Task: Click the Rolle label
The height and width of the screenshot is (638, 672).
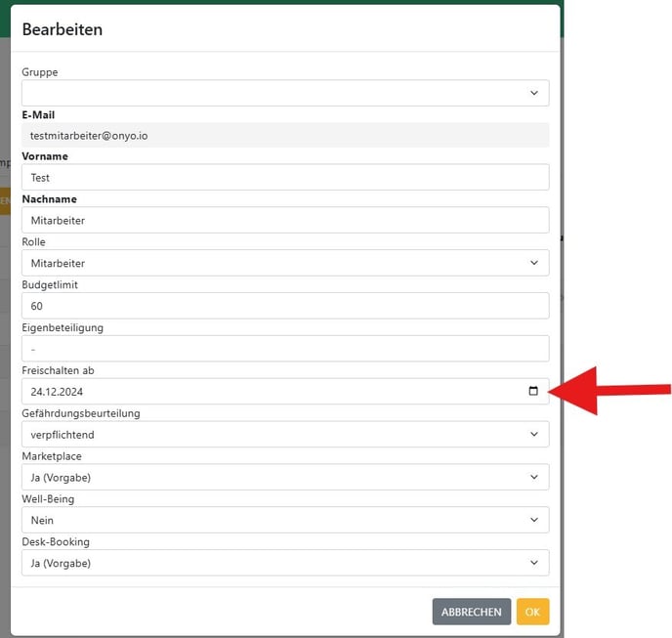Action: pos(33,242)
